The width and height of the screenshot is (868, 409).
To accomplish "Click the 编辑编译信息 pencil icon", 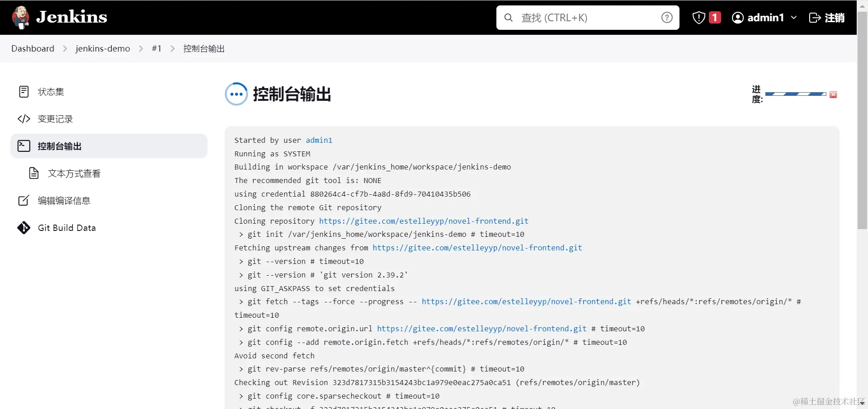I will pyautogui.click(x=24, y=200).
